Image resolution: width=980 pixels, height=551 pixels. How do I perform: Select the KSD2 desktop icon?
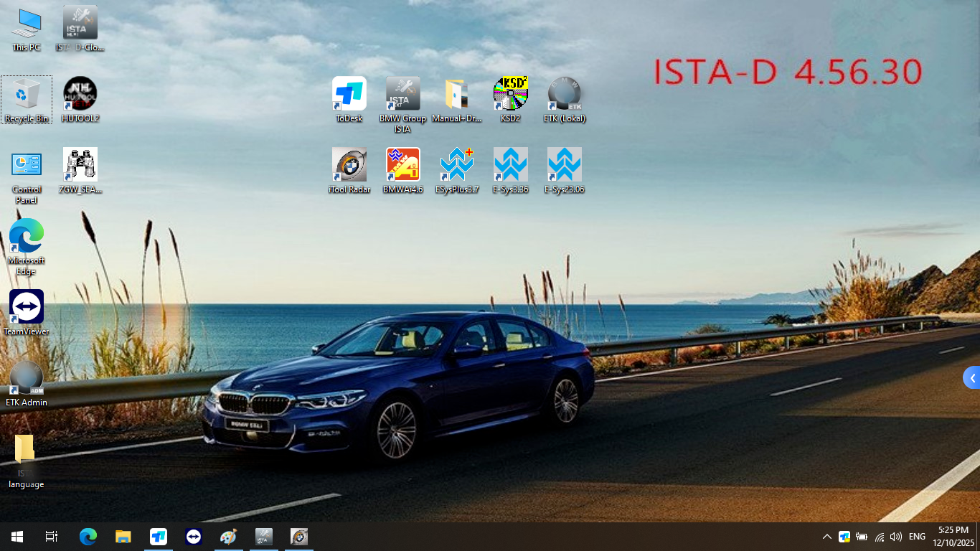(x=510, y=95)
